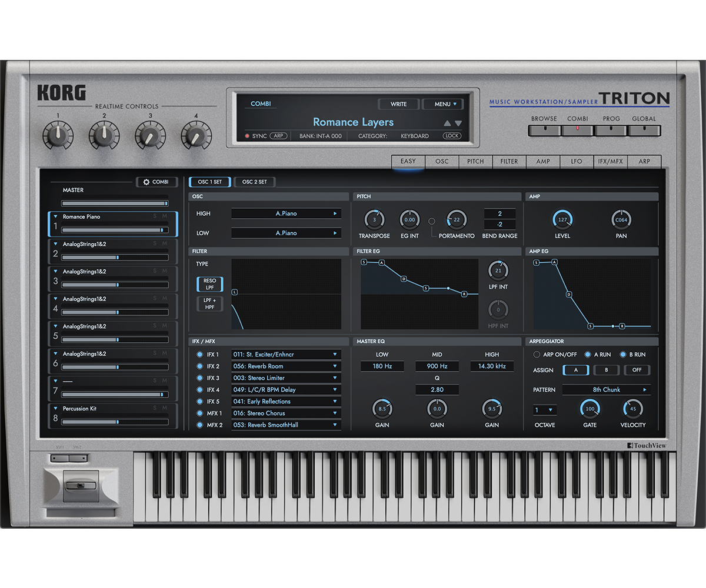
Task: Click the LEVEL knob in the AMP section
Action: coord(562,219)
